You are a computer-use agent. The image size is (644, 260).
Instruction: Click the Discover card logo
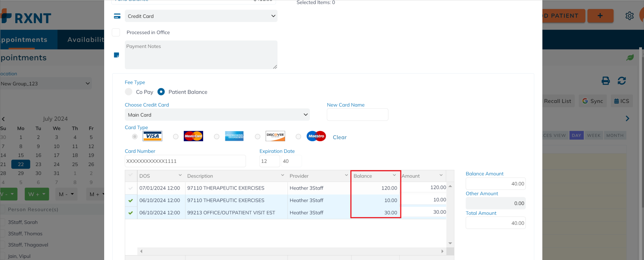[275, 136]
